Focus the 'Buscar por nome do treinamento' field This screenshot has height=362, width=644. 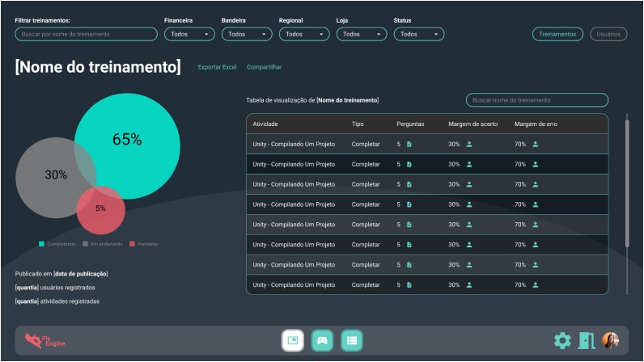(86, 34)
